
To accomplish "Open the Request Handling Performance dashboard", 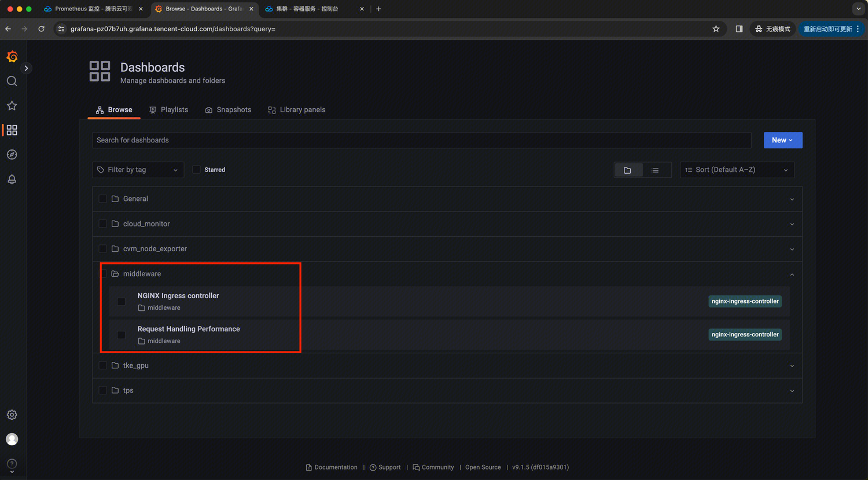I will tap(189, 329).
